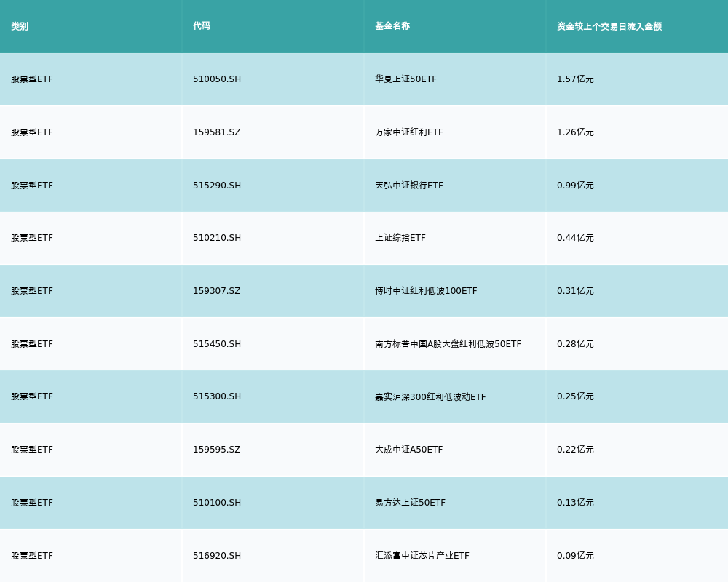728x582 pixels.
Task: Select fund code 510100.SH
Action: click(x=217, y=503)
